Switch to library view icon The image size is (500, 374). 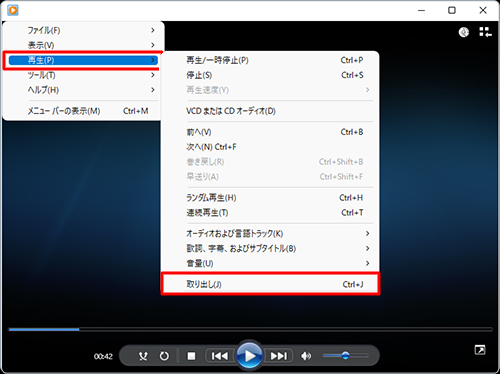tap(485, 32)
